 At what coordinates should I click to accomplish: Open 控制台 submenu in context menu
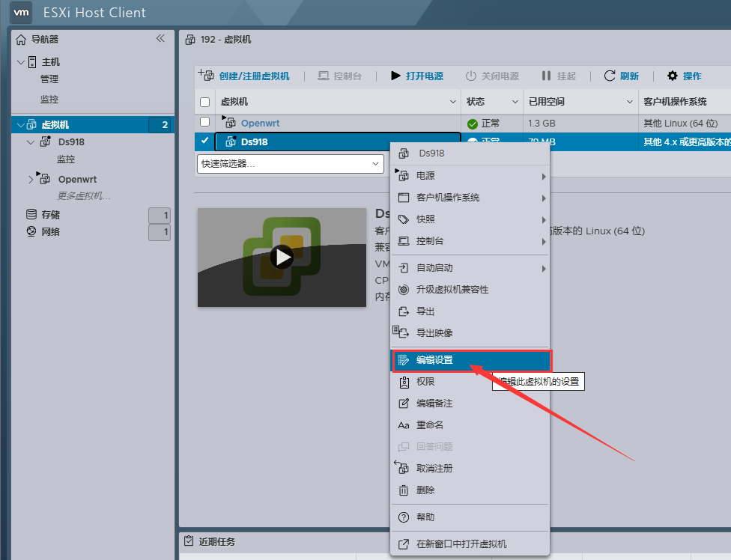(470, 241)
